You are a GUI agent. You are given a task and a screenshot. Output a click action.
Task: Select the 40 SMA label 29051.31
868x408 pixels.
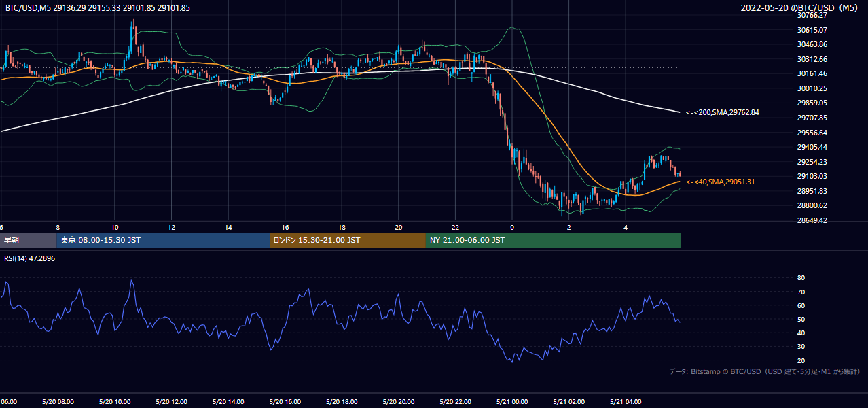point(721,182)
